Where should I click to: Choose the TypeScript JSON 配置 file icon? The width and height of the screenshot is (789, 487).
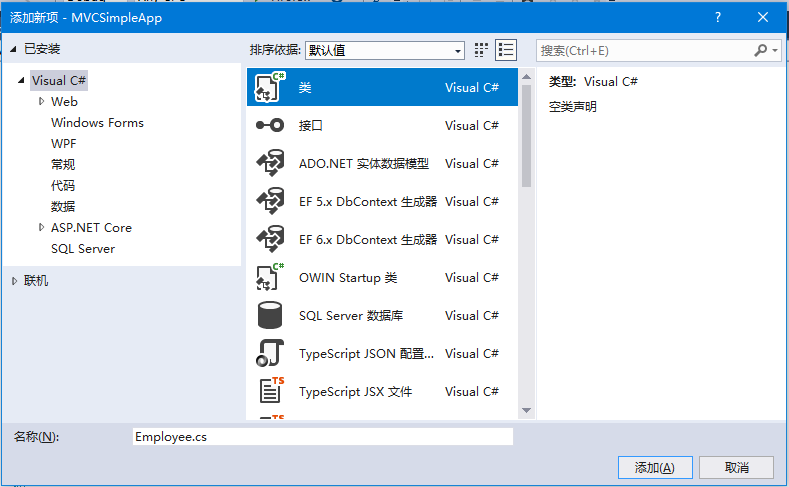(270, 354)
